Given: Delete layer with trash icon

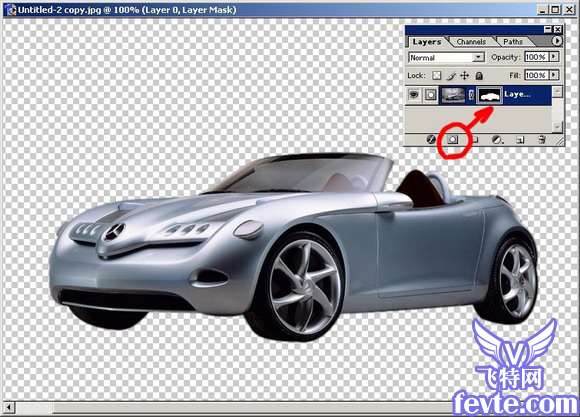Looking at the screenshot, I should [542, 139].
